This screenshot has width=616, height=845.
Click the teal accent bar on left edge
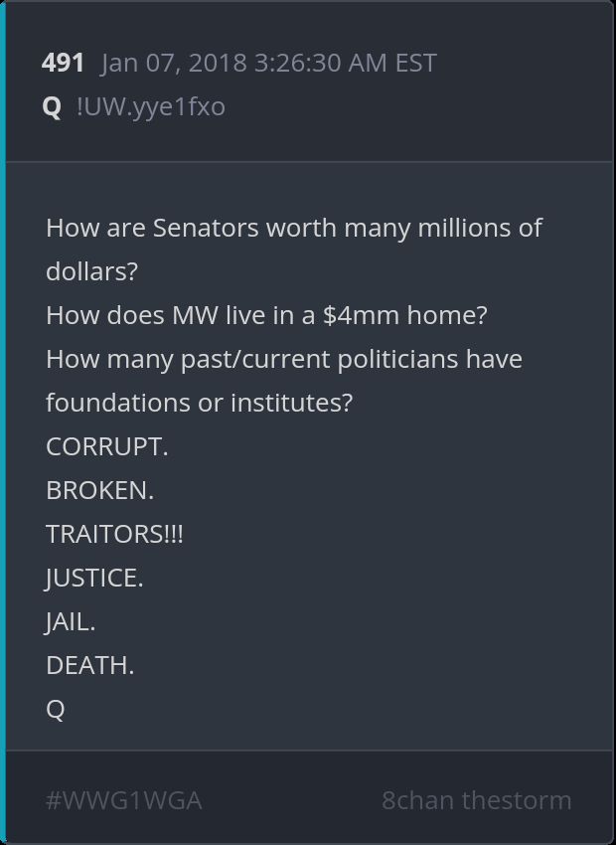point(3,422)
